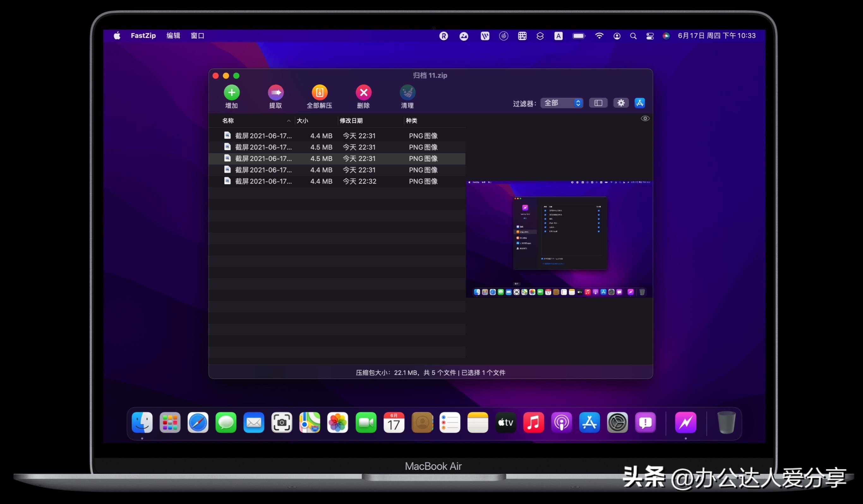Viewport: 863px width, 504px height.
Task: Click the blue App Store rating icon
Action: [640, 103]
